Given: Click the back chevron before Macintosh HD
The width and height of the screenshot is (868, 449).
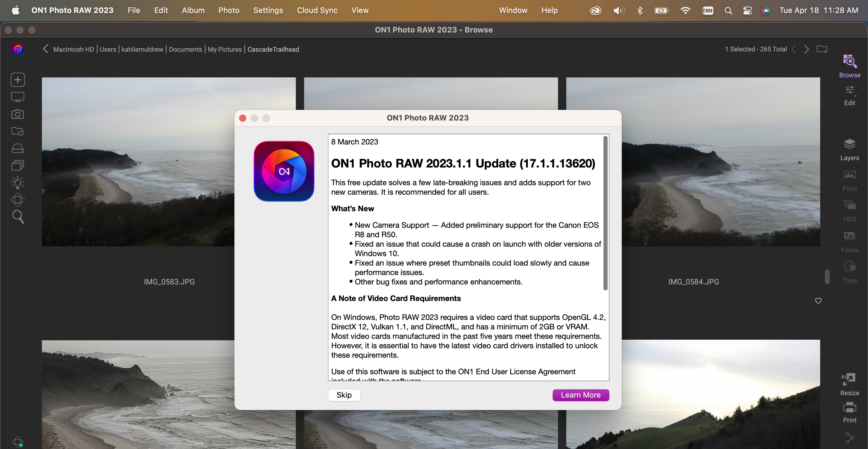Looking at the screenshot, I should tap(45, 49).
